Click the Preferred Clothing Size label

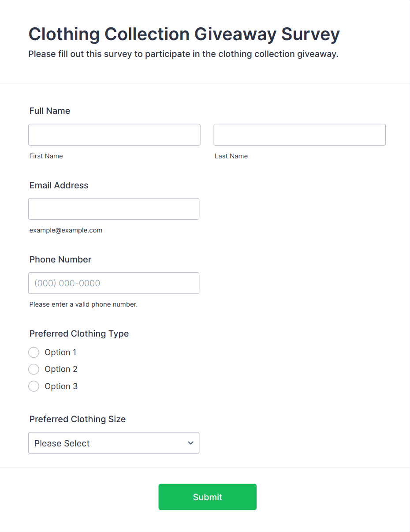[x=78, y=419]
